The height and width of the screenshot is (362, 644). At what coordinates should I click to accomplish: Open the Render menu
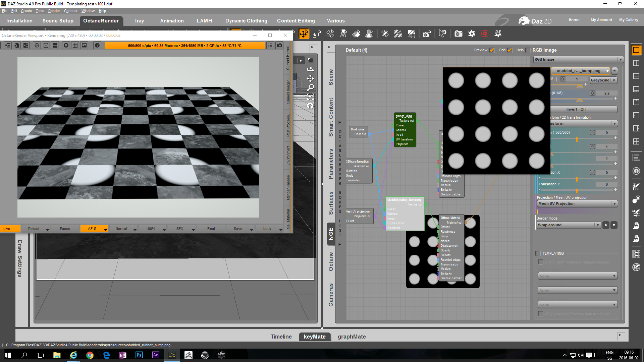coord(54,11)
